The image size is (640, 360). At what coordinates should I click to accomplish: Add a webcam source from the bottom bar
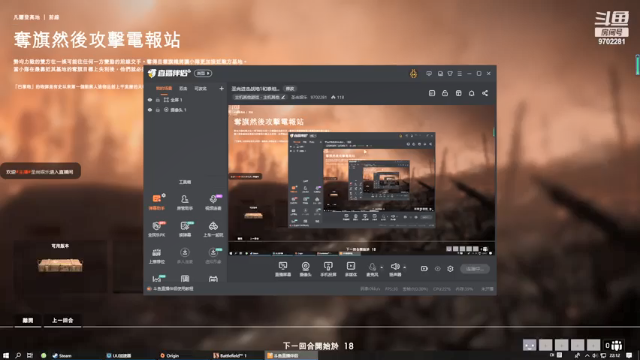(305, 269)
